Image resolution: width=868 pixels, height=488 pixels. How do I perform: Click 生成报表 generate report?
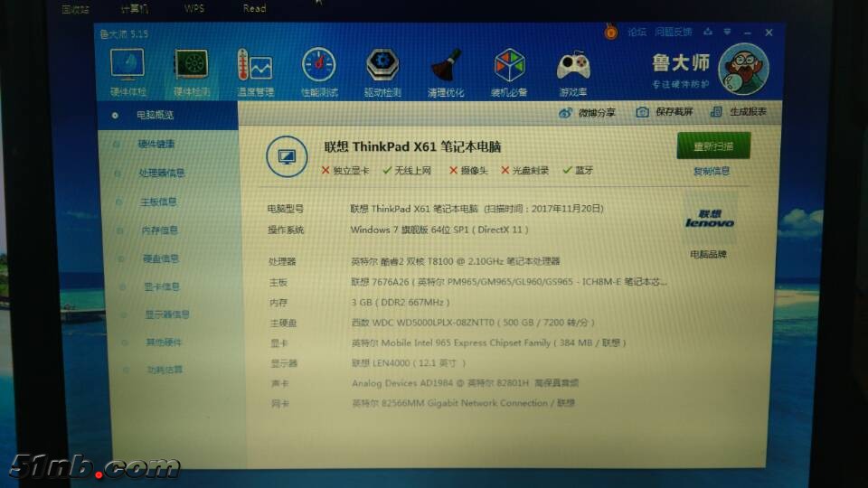click(x=739, y=112)
